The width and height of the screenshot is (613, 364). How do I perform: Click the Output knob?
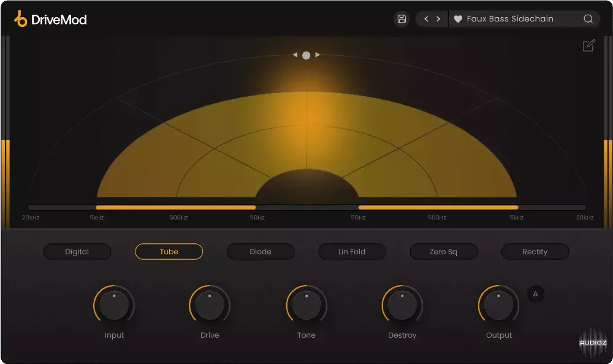498,305
